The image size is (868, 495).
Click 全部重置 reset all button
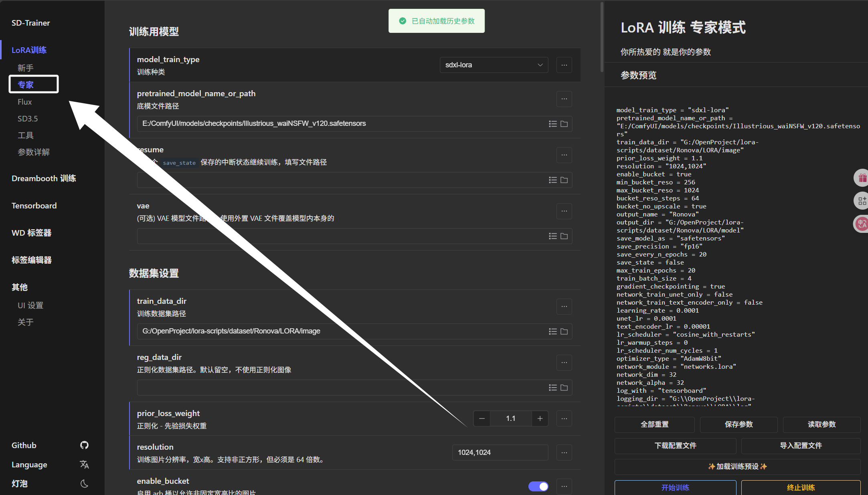[x=654, y=424]
